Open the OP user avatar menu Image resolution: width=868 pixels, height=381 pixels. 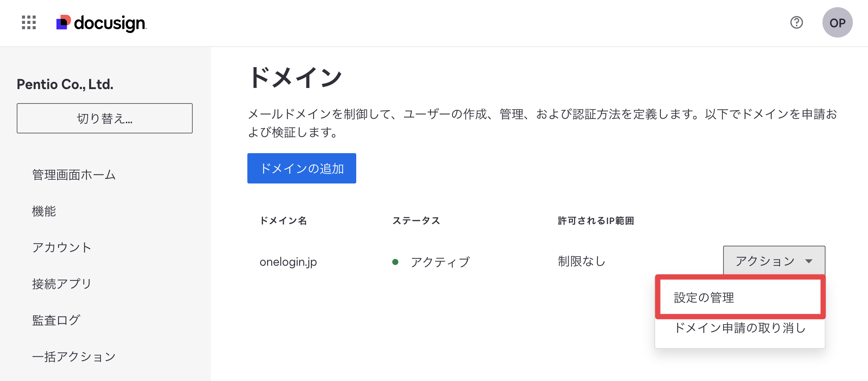click(x=837, y=23)
